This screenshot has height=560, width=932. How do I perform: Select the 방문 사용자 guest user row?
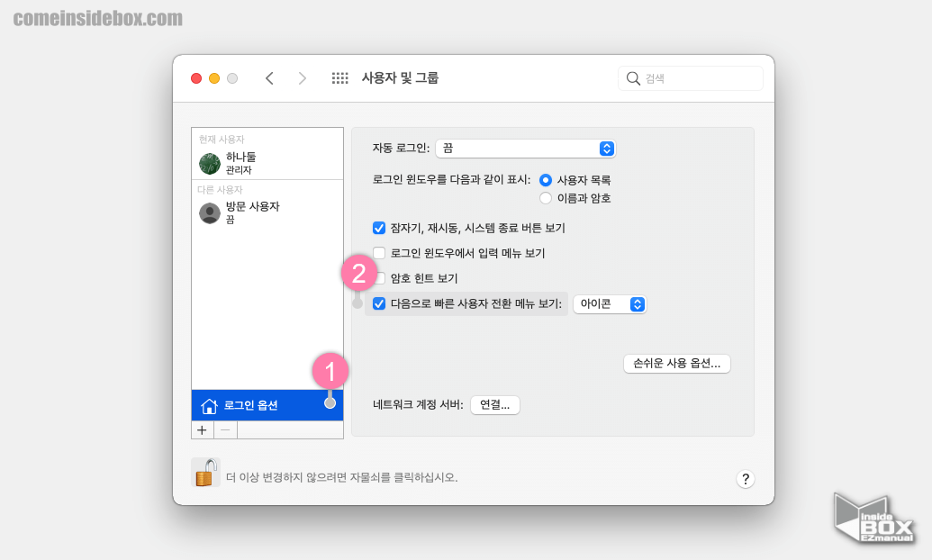(267, 212)
